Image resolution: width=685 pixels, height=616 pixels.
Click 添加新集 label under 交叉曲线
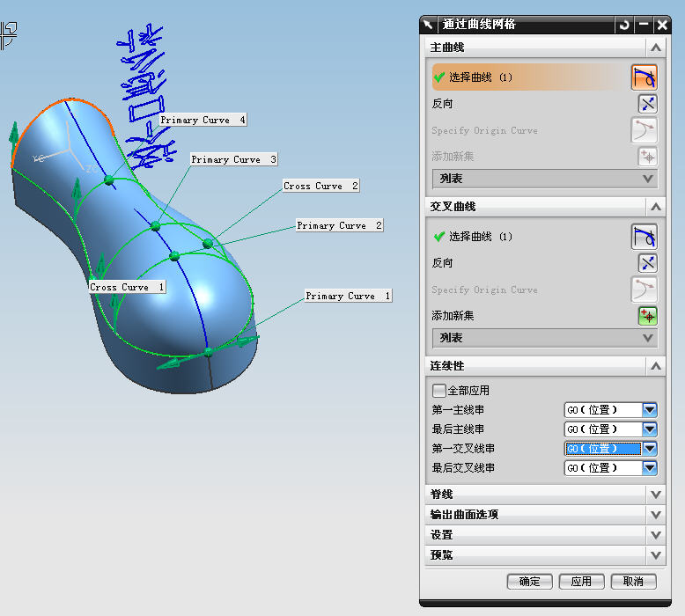[x=453, y=316]
